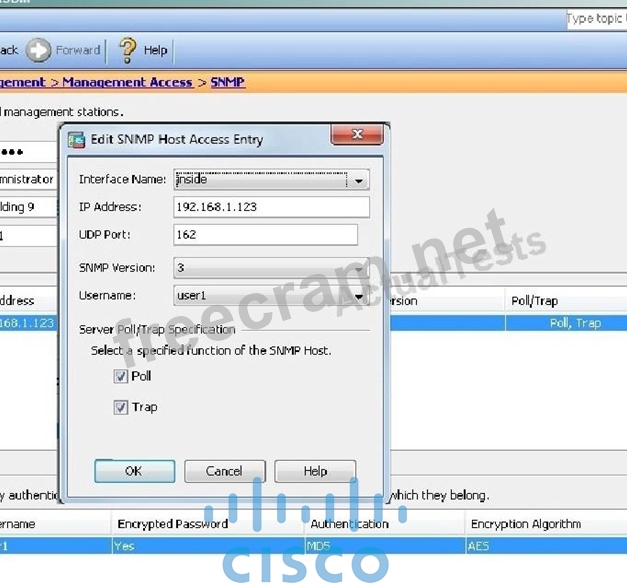The image size is (627, 585).
Task: Toggle the Trap checkbox
Action: 121,407
